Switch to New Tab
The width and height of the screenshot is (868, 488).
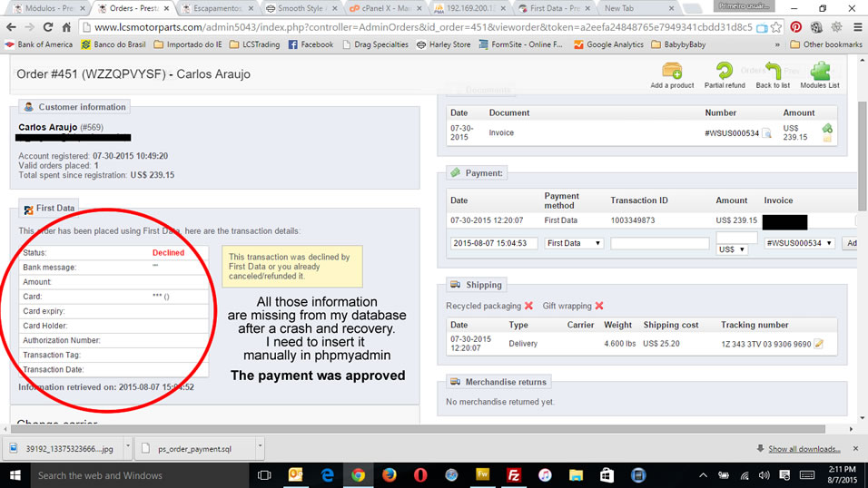tap(637, 8)
